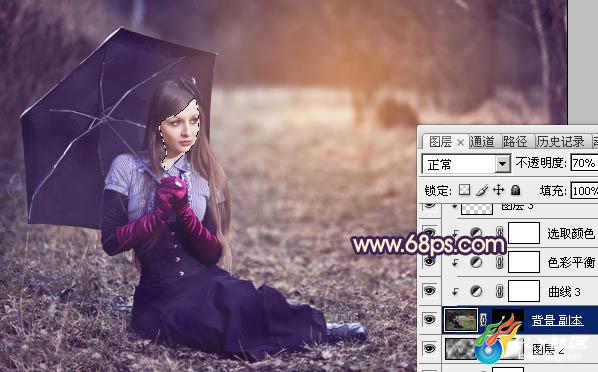
Task: Toggle visibility of 背景 副本 layer
Action: pyautogui.click(x=429, y=320)
